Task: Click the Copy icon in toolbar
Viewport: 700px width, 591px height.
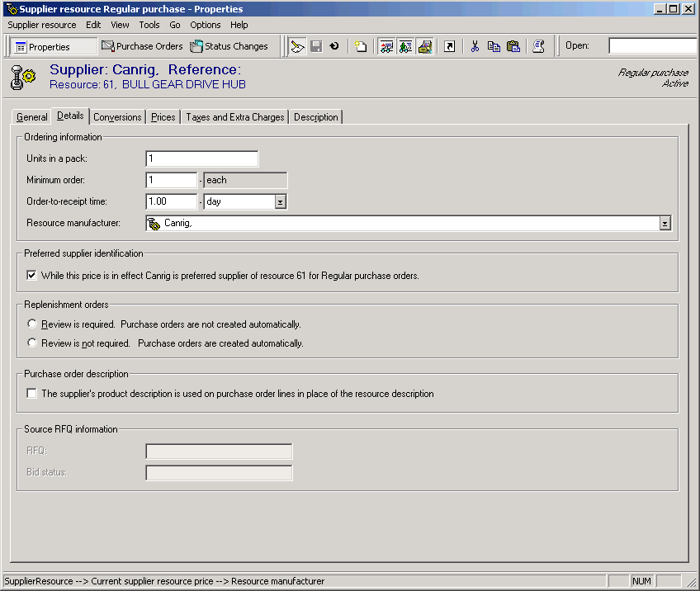Action: click(494, 46)
